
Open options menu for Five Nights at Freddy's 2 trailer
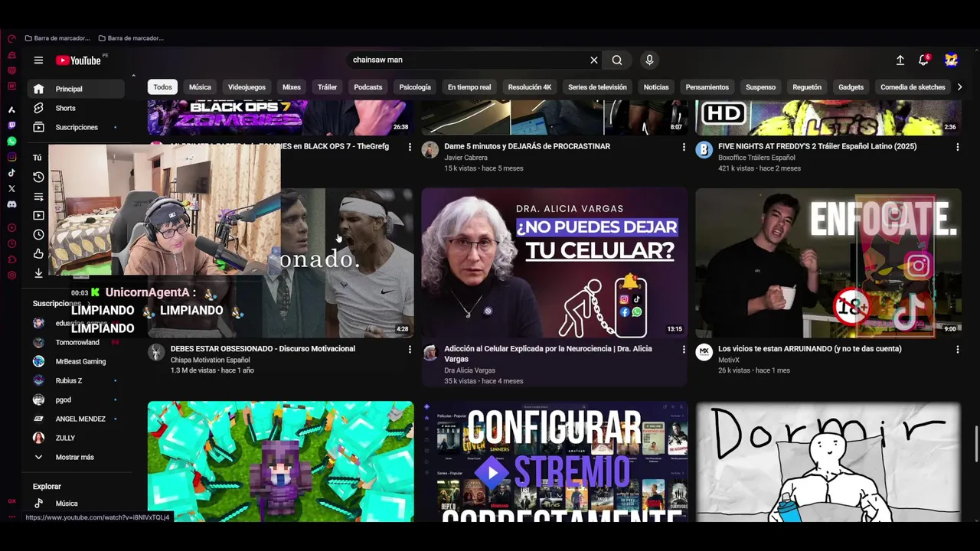click(957, 147)
